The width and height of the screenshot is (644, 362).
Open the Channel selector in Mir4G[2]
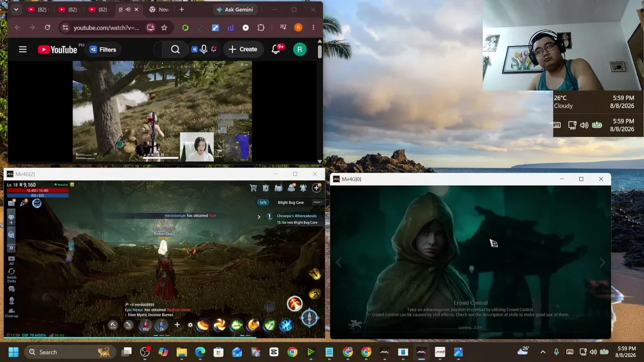317,202
